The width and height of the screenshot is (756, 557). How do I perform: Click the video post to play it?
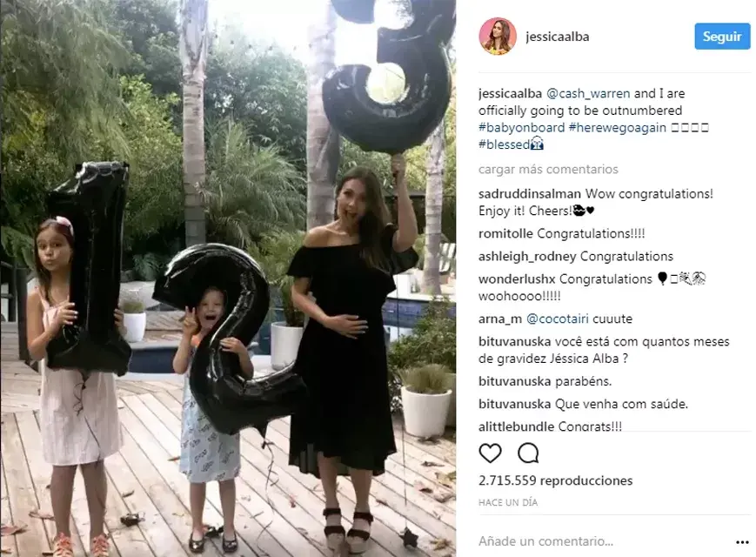click(228, 278)
